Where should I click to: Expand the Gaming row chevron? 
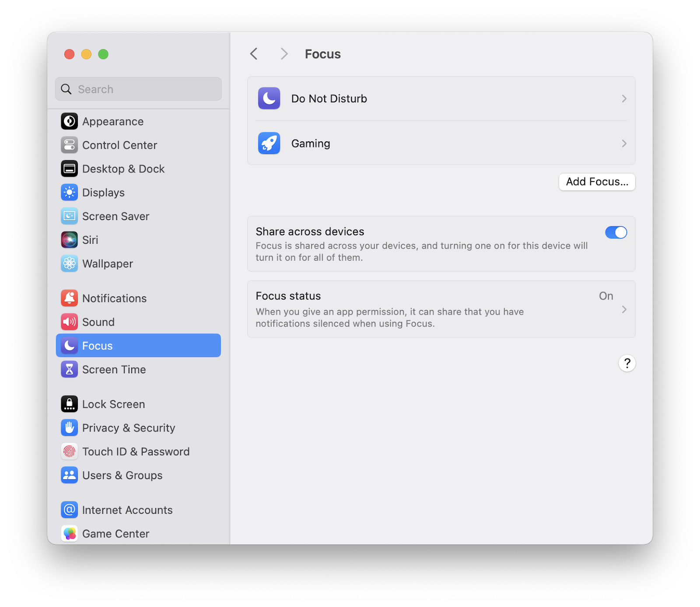coord(624,144)
